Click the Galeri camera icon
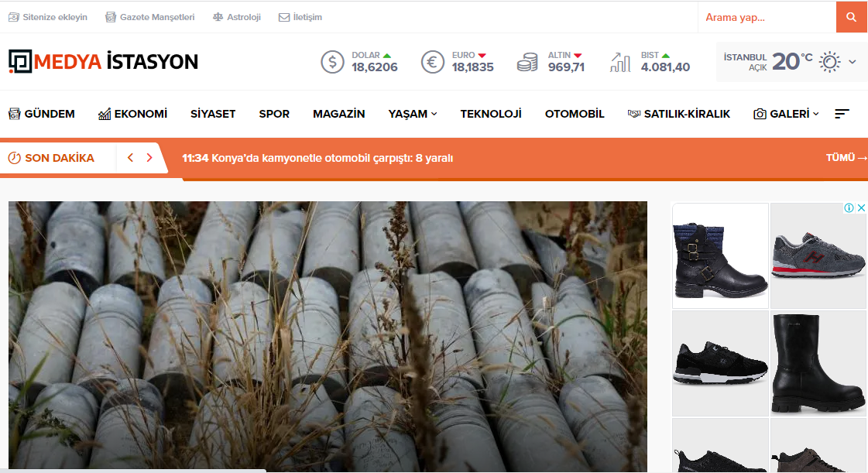This screenshot has width=868, height=473. tap(760, 114)
